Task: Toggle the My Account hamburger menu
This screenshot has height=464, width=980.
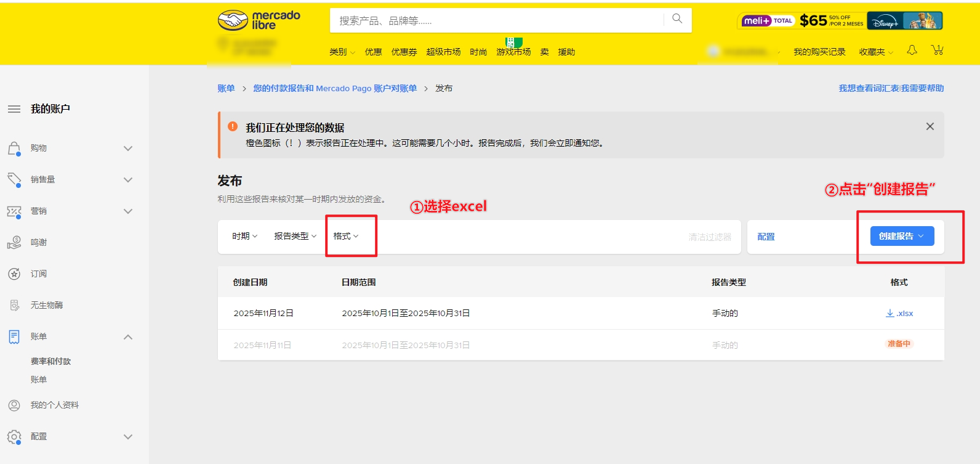Action: point(14,109)
